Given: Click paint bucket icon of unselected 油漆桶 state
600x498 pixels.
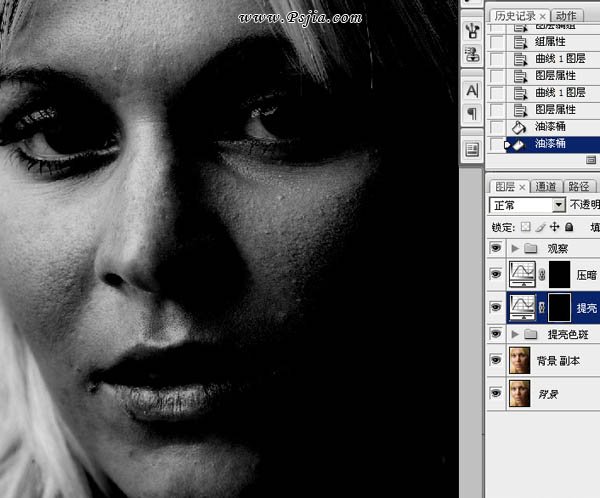Looking at the screenshot, I should tap(519, 126).
